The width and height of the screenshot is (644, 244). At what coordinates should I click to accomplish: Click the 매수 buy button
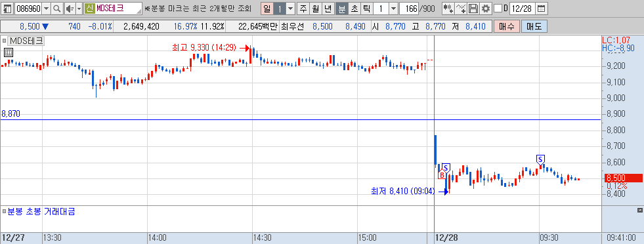(506, 27)
